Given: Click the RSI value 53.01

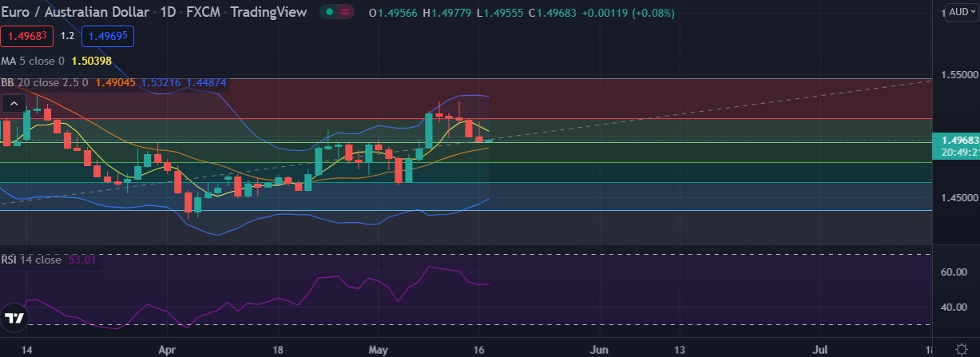Looking at the screenshot, I should (x=81, y=259).
